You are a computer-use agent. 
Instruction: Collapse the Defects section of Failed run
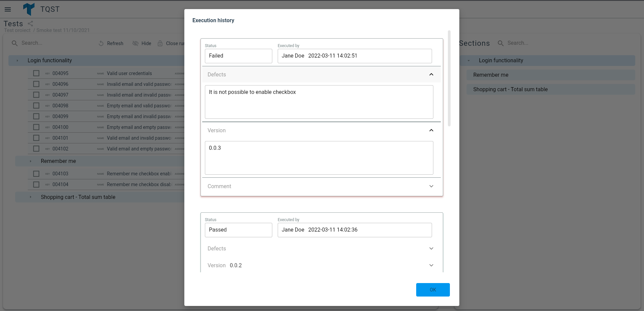(431, 74)
